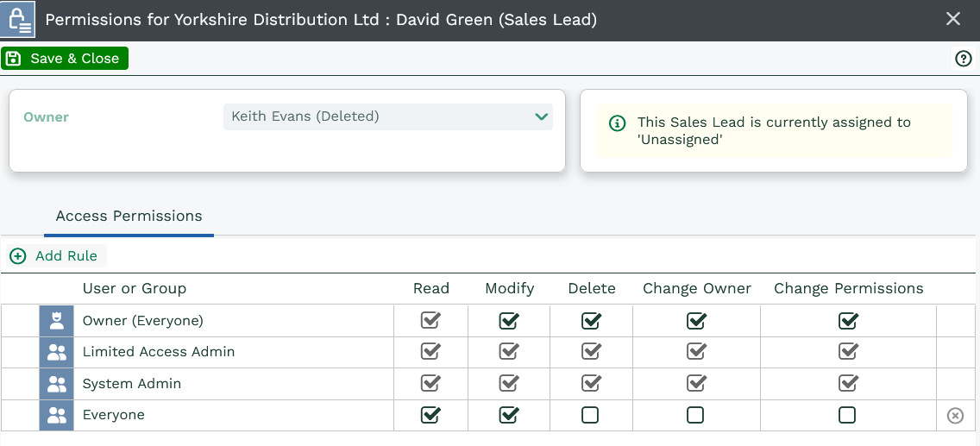Click the Owner dropdown chevron arrow
The width and height of the screenshot is (980, 446).
tap(541, 116)
